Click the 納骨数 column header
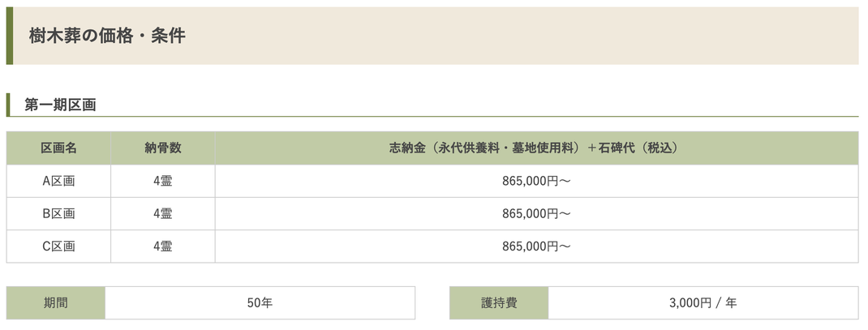Viewport: 868px width, 330px height. tap(163, 148)
